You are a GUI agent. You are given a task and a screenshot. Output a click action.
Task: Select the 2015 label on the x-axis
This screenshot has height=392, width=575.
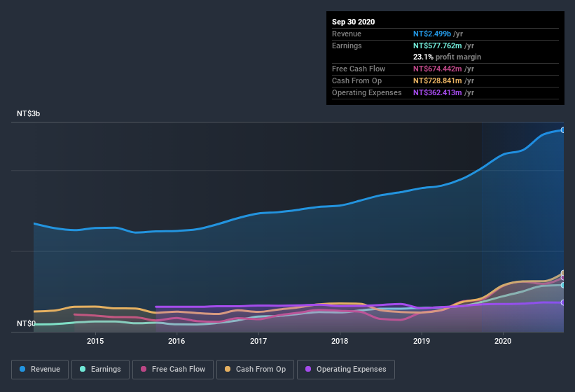pos(95,341)
